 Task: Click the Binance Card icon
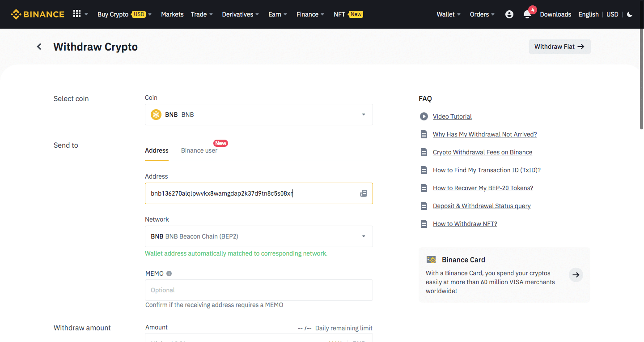[431, 260]
